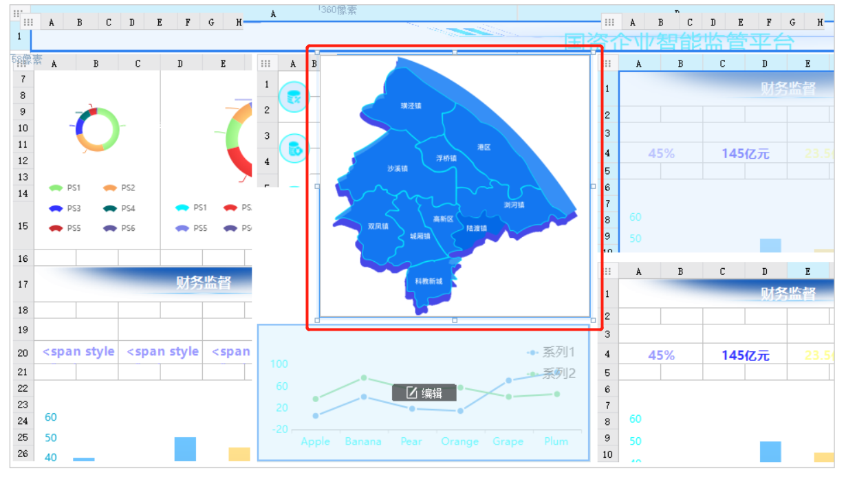This screenshot has height=499, width=868.
Task: Click 沙溪镇 label on the map
Action: (397, 168)
